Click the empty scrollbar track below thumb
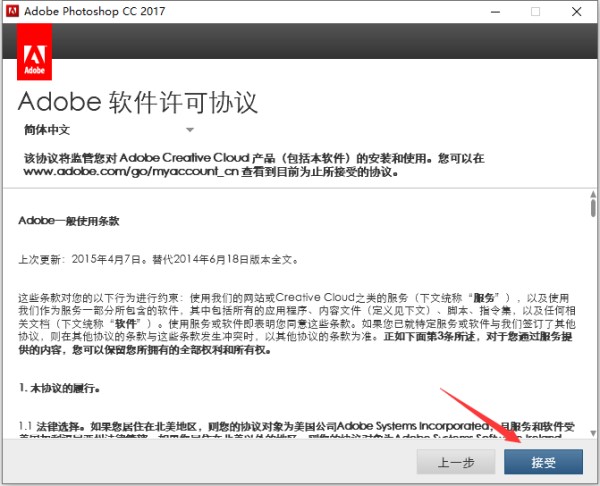 pos(591,330)
